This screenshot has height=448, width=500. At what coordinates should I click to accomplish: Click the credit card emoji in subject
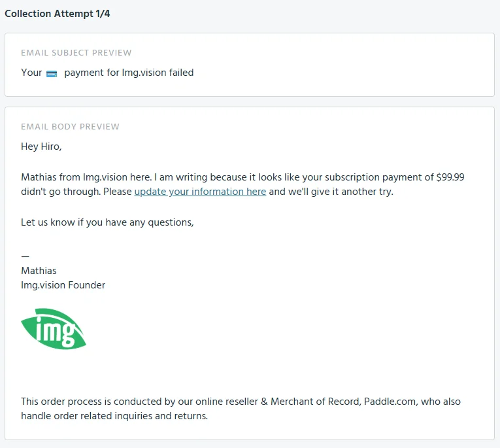[52, 74]
